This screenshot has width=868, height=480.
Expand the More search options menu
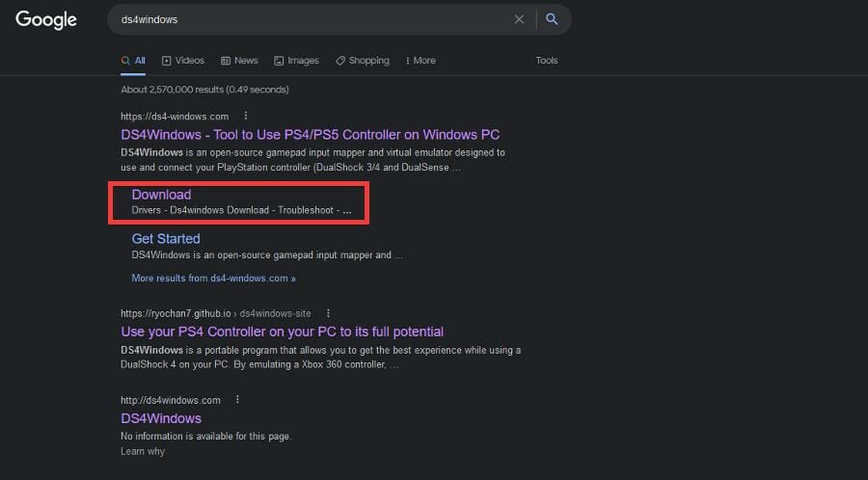[x=420, y=61]
